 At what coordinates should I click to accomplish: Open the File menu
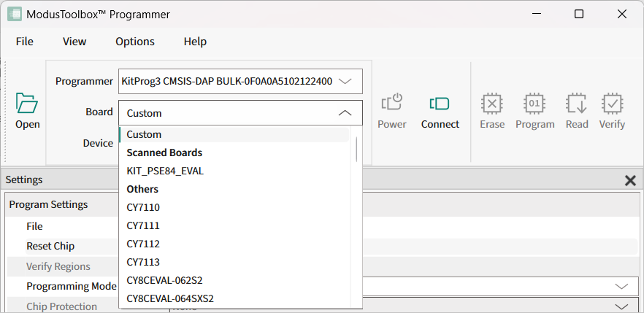pyautogui.click(x=25, y=42)
